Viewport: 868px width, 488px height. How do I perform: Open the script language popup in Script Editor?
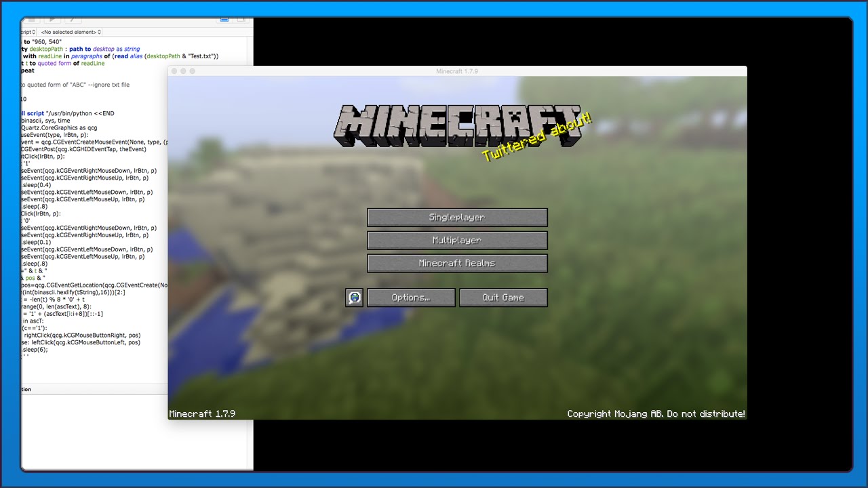pos(28,32)
